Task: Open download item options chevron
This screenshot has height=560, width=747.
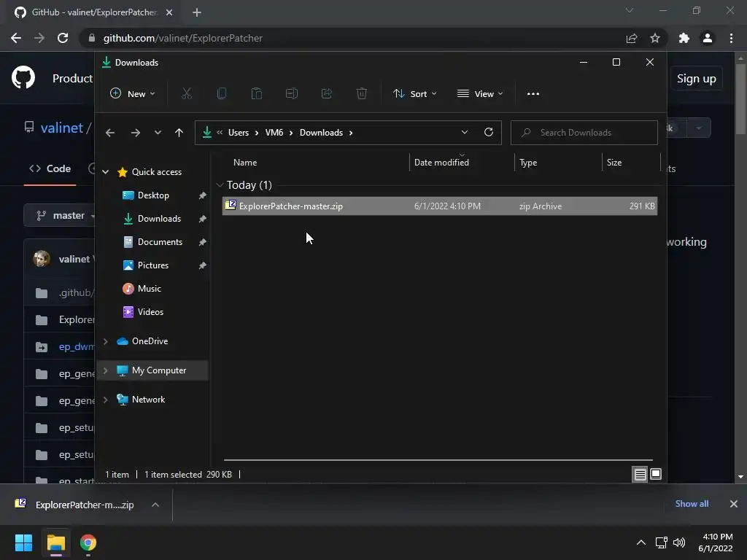Action: (155, 505)
